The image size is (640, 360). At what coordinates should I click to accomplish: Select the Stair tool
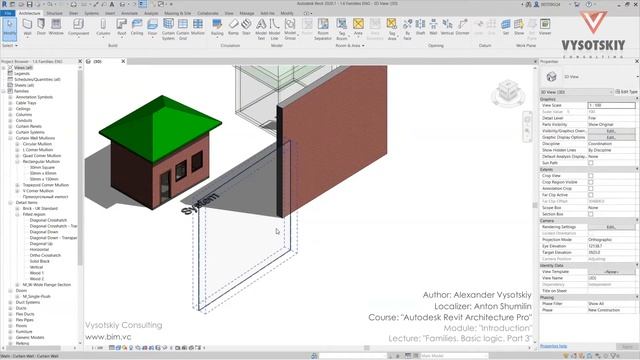click(246, 27)
